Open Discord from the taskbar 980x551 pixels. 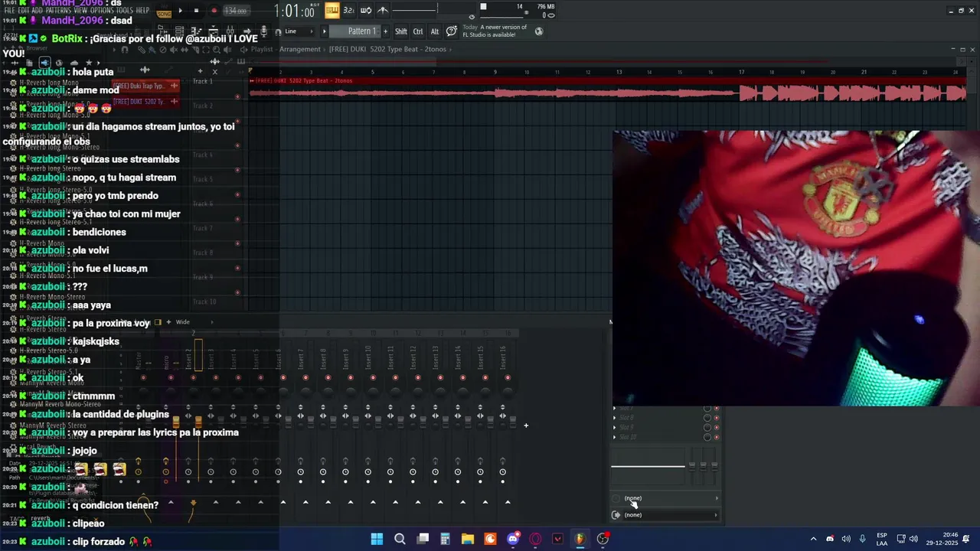tap(513, 539)
